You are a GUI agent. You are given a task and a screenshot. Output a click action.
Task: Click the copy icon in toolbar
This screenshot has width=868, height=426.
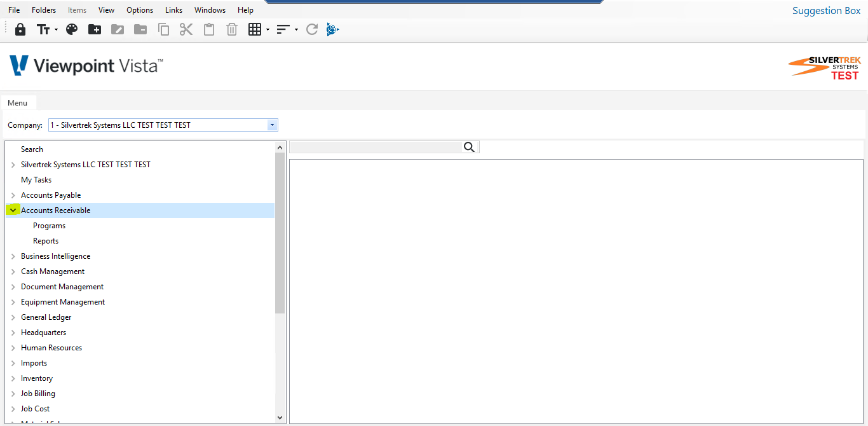pos(163,29)
